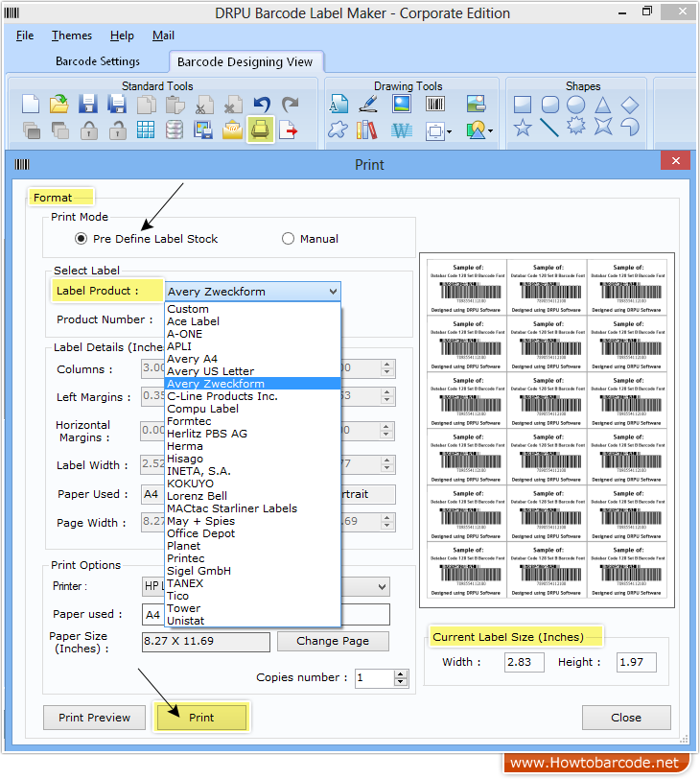
Task: Click the Copy icon in Standard Tools
Action: (x=147, y=105)
